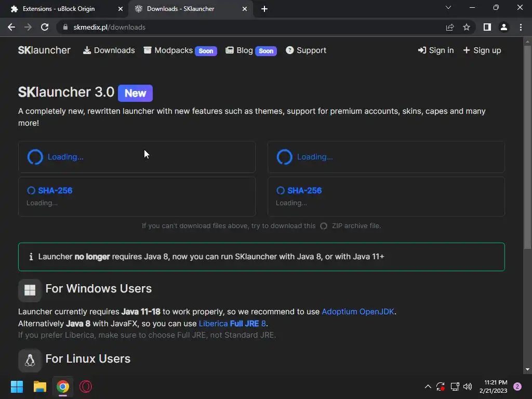Image resolution: width=532 pixels, height=399 pixels.
Task: Open the Downloads nav item
Action: point(109,50)
